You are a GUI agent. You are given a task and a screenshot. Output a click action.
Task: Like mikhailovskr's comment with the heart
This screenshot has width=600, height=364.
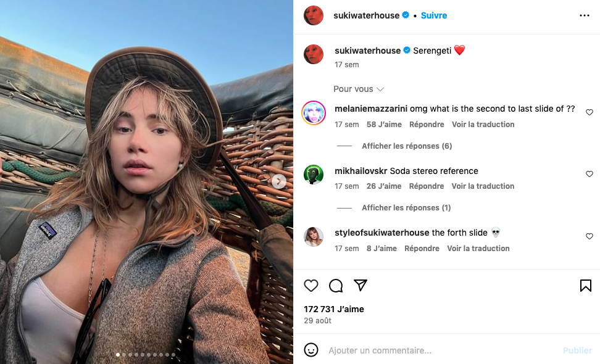[x=590, y=174]
